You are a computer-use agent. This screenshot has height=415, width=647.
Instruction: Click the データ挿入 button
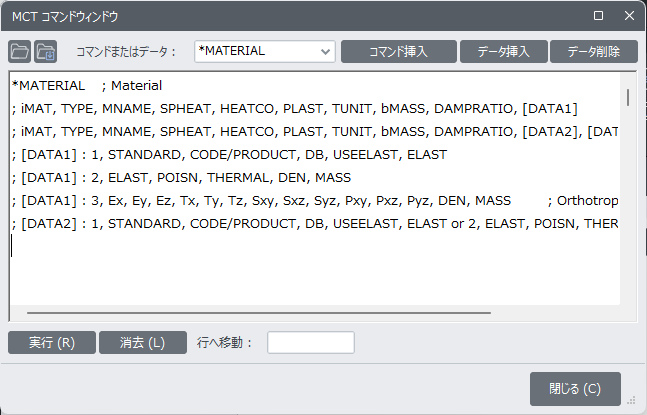pyautogui.click(x=504, y=52)
